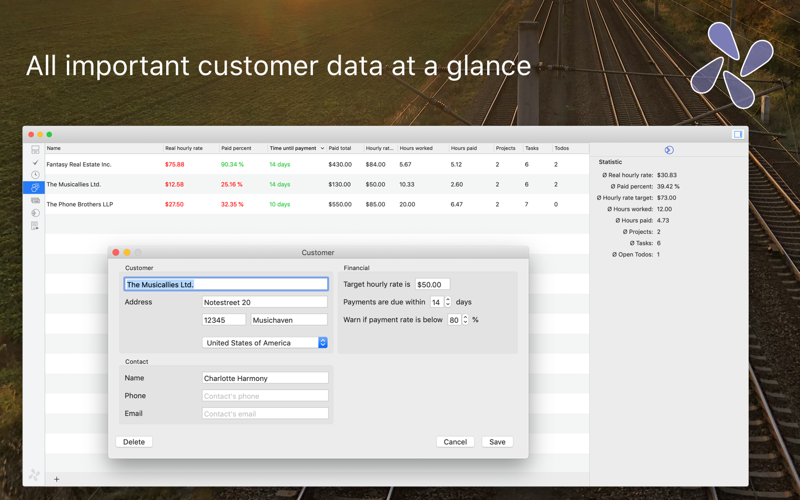Click the Ø Real hourly rate $30.83 statistic
The height and width of the screenshot is (500, 800).
[x=639, y=175]
